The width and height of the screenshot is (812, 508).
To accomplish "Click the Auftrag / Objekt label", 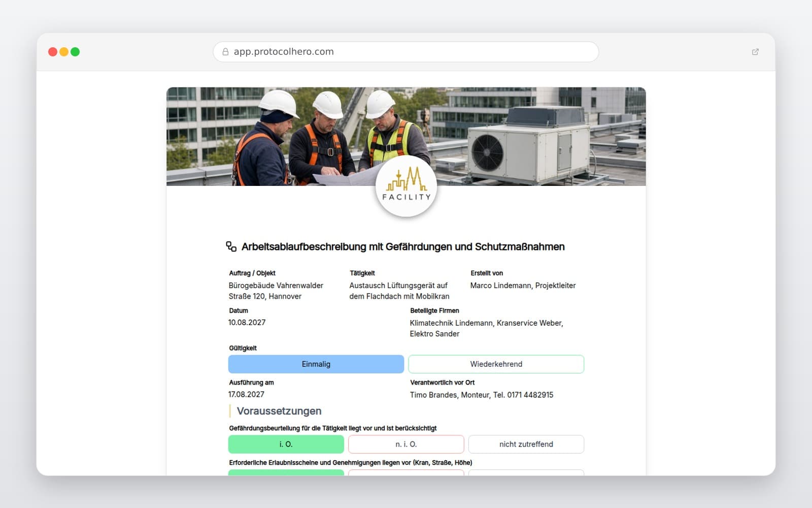I will click(x=252, y=273).
